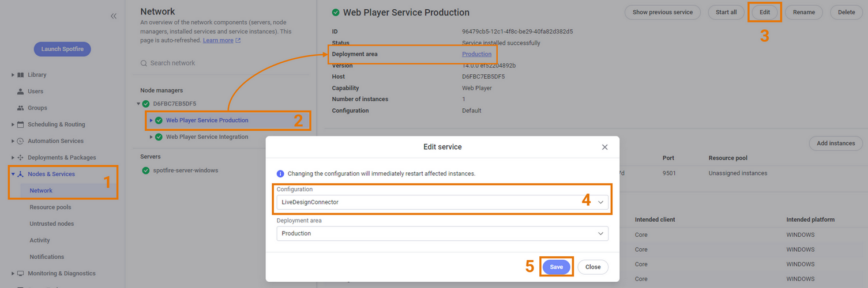
Task: Open Groups in sidebar
Action: click(37, 108)
